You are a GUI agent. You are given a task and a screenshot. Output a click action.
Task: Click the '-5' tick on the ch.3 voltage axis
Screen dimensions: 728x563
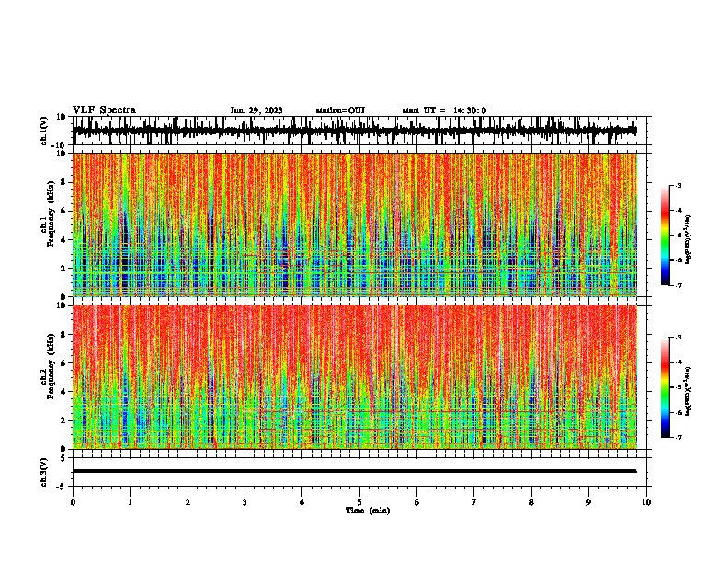pyautogui.click(x=62, y=487)
